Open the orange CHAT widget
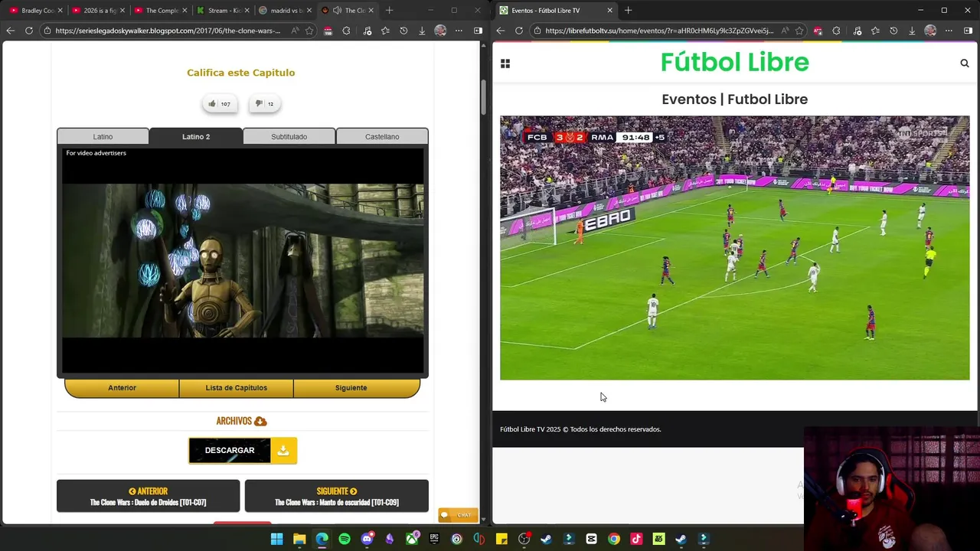Image resolution: width=980 pixels, height=551 pixels. coord(458,515)
